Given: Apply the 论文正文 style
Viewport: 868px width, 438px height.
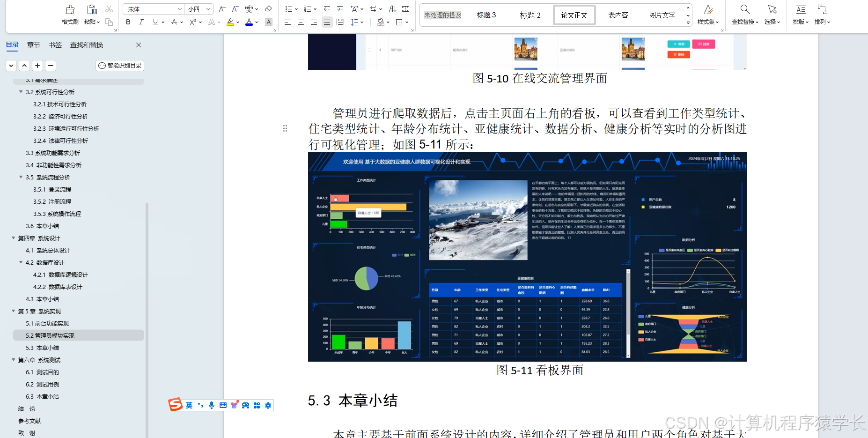Looking at the screenshot, I should pyautogui.click(x=574, y=15).
